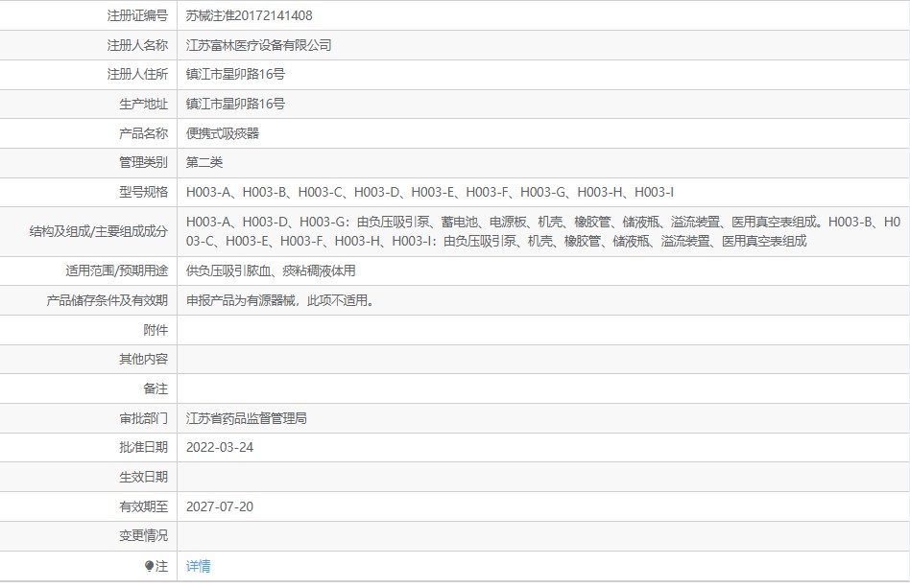Click the 变更情况 label
The width and height of the screenshot is (910, 588).
[143, 535]
